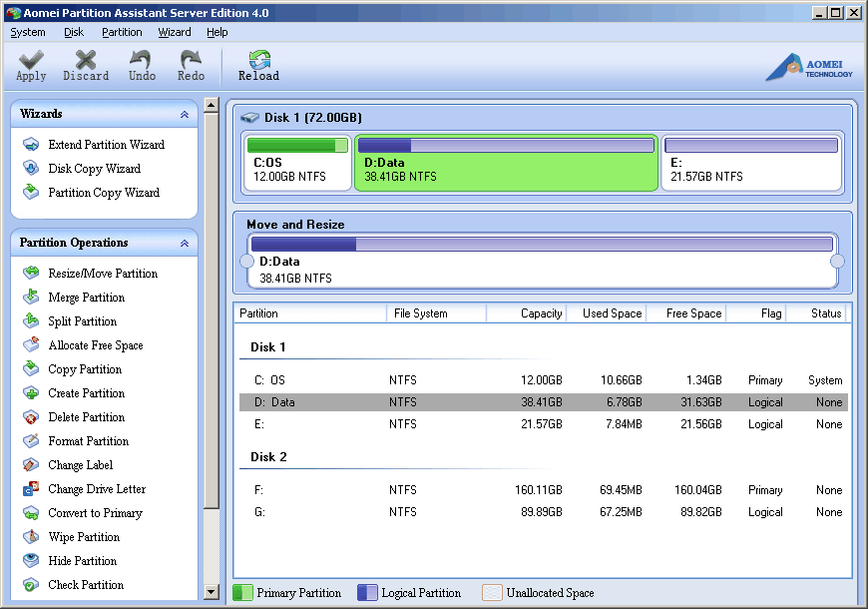Click the Discard toolbar icon

click(86, 66)
